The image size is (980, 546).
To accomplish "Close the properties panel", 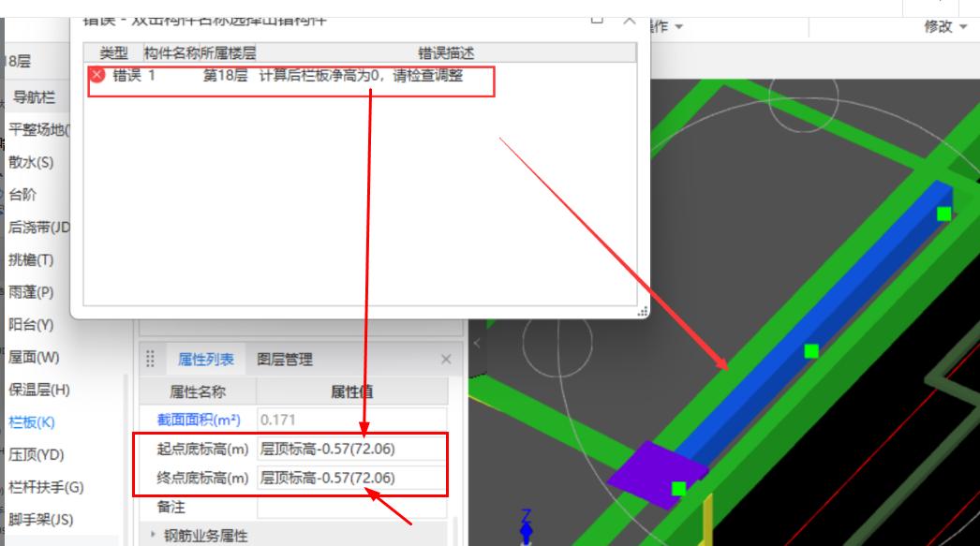I will [x=446, y=360].
